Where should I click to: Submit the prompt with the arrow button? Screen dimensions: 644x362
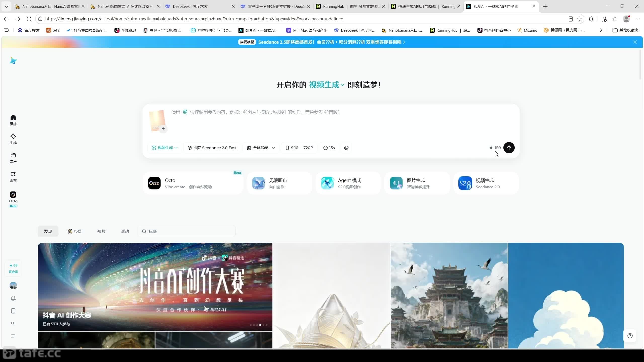(509, 148)
